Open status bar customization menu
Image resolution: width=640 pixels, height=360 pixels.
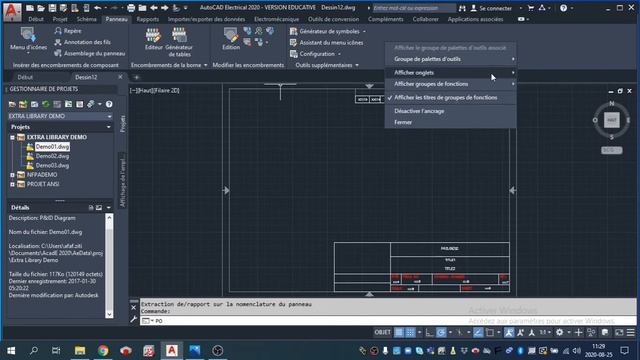click(631, 333)
